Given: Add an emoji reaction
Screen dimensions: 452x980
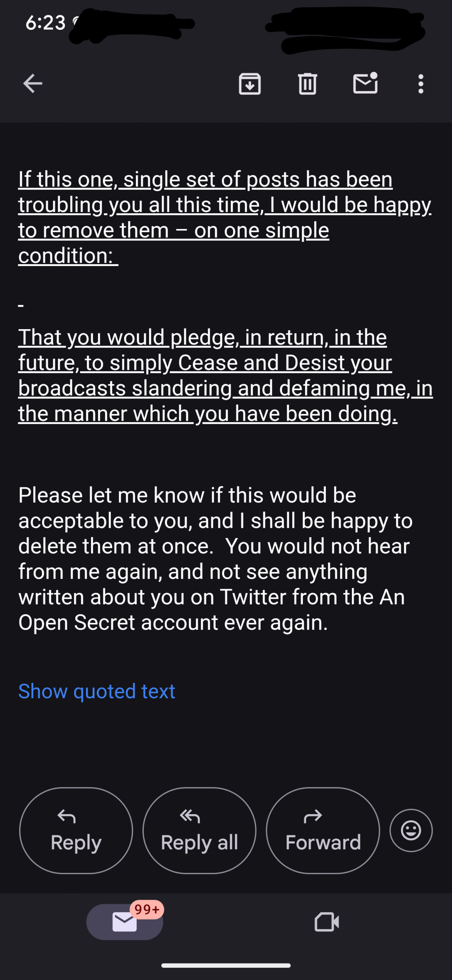Looking at the screenshot, I should [411, 830].
